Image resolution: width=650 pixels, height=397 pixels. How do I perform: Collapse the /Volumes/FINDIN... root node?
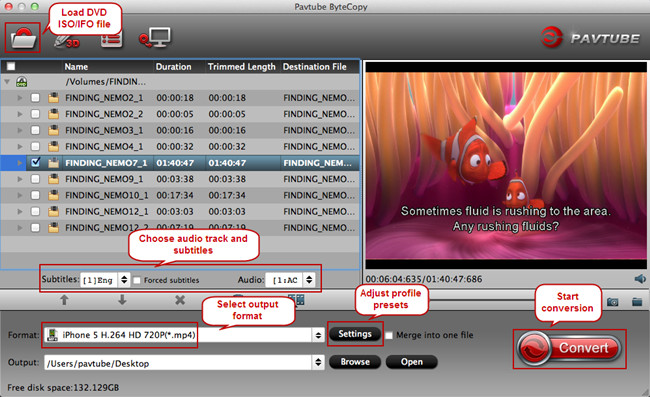[7, 82]
